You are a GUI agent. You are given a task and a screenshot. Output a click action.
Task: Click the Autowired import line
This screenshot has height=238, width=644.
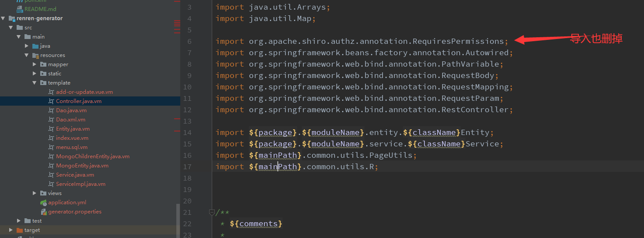click(x=364, y=53)
